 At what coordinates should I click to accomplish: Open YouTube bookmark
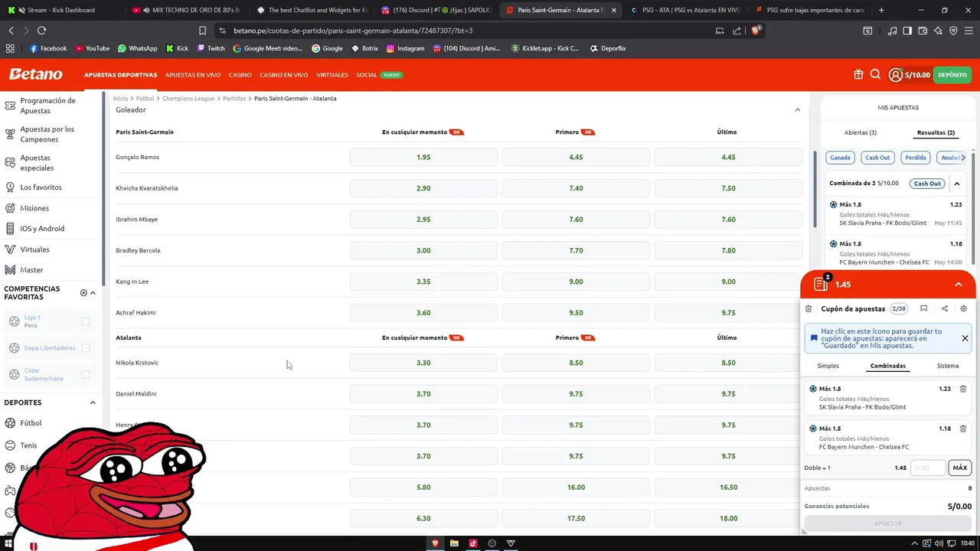click(x=92, y=48)
